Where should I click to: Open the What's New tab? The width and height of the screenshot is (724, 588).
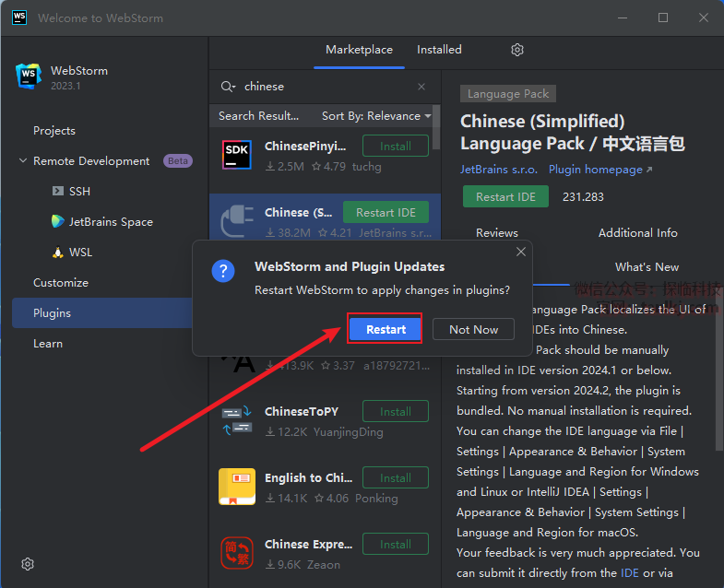[647, 267]
